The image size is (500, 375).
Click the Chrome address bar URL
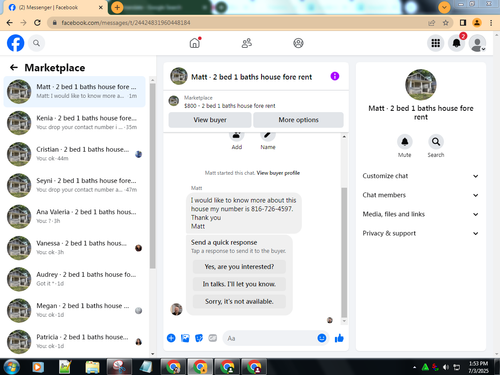126,23
